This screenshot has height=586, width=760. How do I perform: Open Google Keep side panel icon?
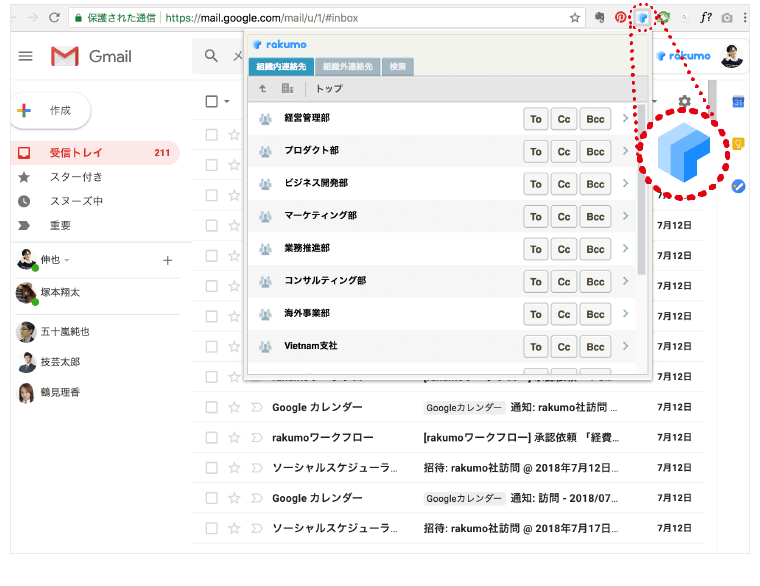click(738, 144)
